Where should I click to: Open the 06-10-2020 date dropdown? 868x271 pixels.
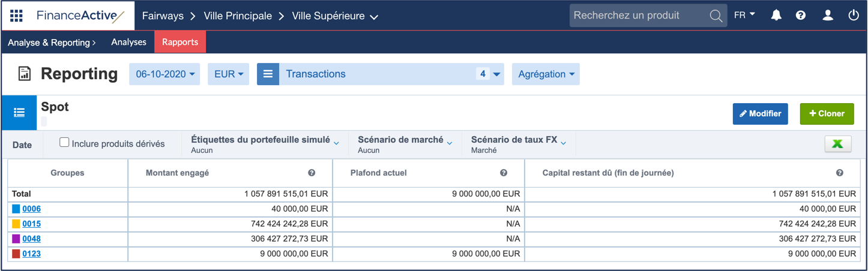164,74
